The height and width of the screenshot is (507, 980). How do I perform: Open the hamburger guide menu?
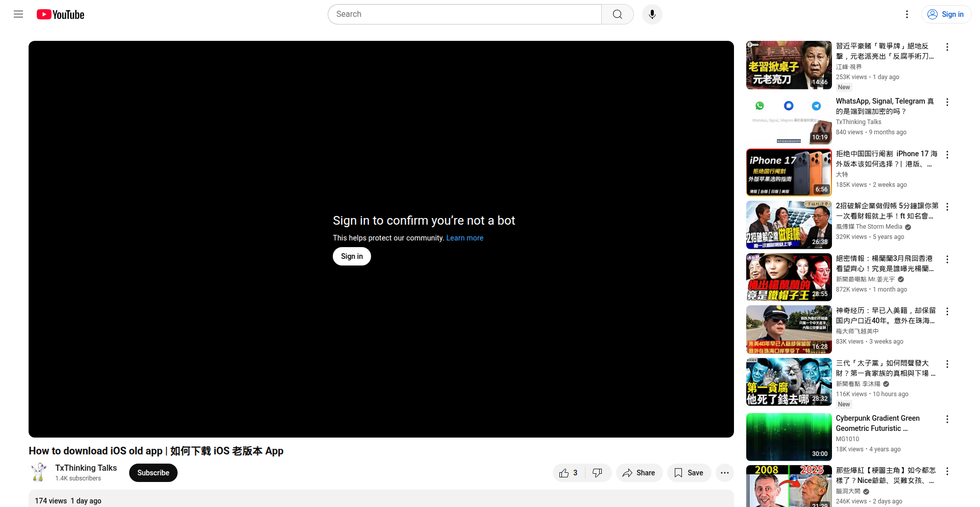[x=18, y=14]
